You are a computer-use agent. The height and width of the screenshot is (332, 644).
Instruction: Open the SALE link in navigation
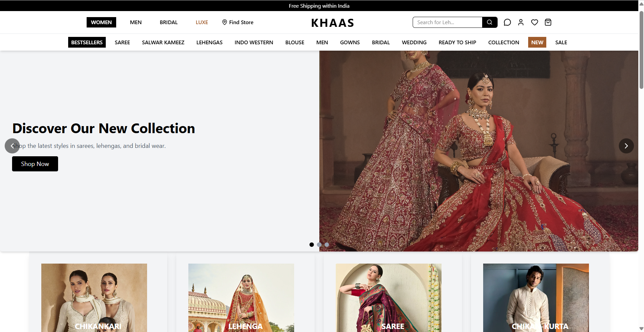tap(561, 43)
